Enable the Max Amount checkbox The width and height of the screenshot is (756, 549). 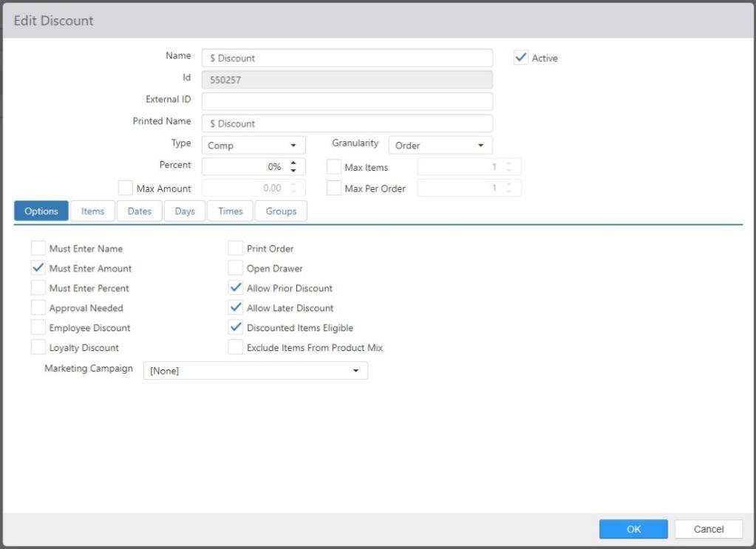[x=126, y=188]
